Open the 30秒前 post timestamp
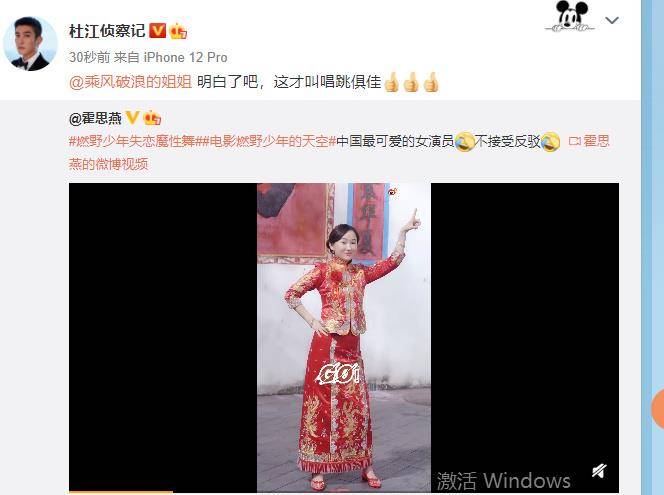Screen dimensions: 664x495 (89, 57)
